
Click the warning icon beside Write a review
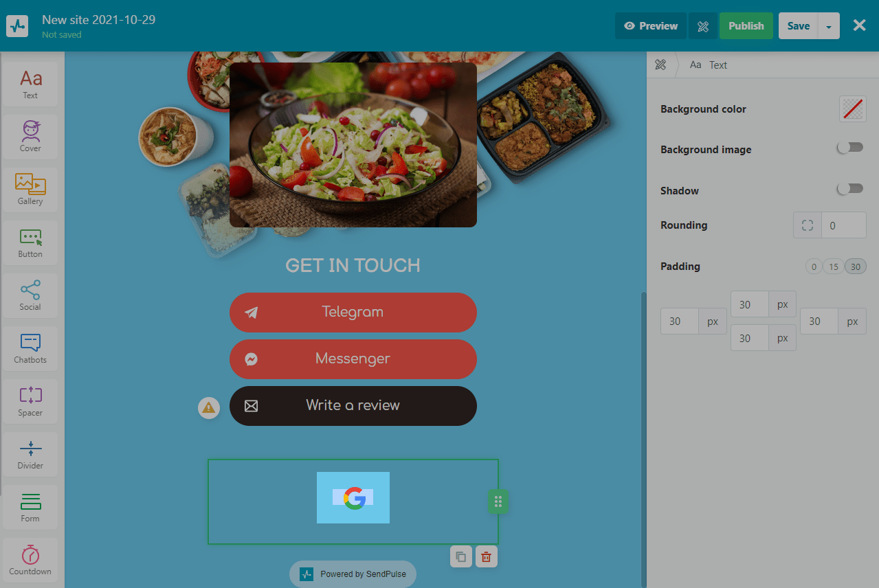[209, 408]
